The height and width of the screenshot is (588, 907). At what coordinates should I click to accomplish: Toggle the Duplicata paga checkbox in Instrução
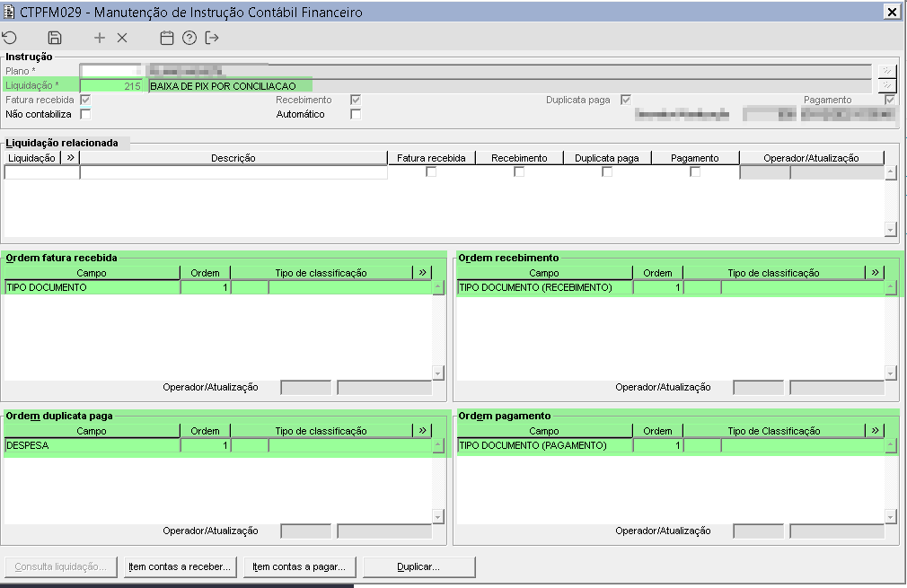coord(625,100)
